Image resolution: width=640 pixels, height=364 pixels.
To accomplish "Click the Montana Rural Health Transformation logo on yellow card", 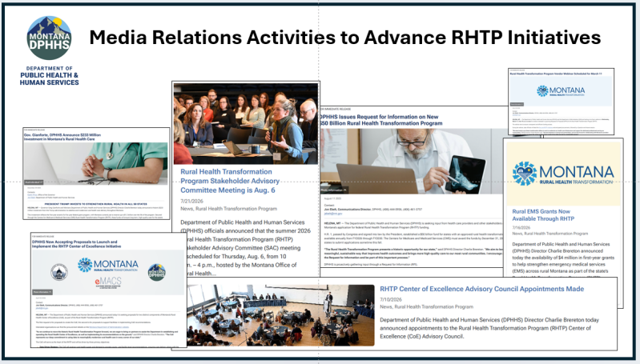I will pyautogui.click(x=563, y=174).
